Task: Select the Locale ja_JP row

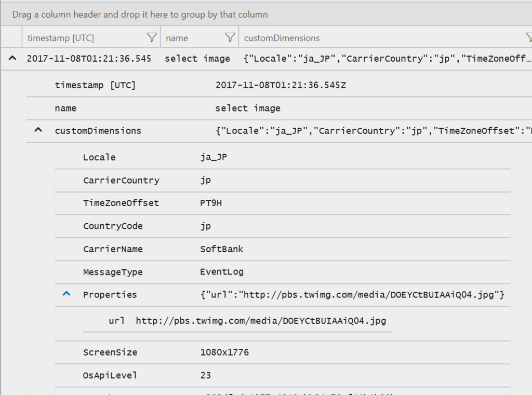Action: pos(283,157)
